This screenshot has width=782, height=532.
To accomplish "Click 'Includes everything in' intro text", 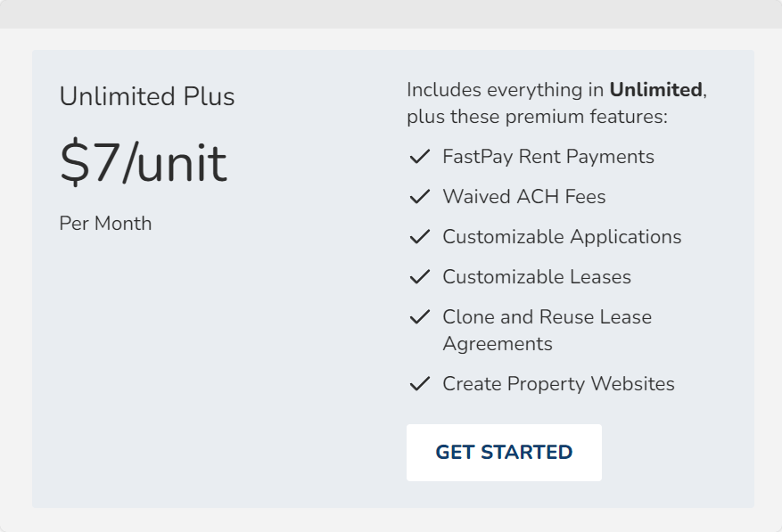I will [x=506, y=90].
